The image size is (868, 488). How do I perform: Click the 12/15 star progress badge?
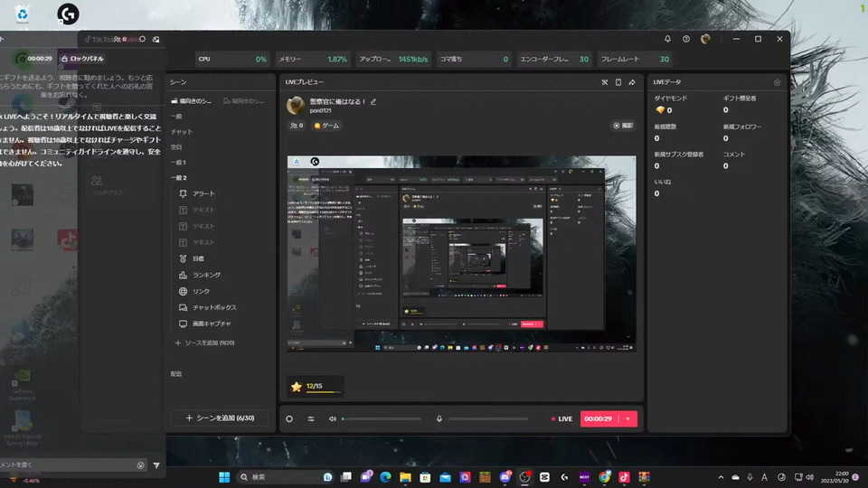point(315,386)
